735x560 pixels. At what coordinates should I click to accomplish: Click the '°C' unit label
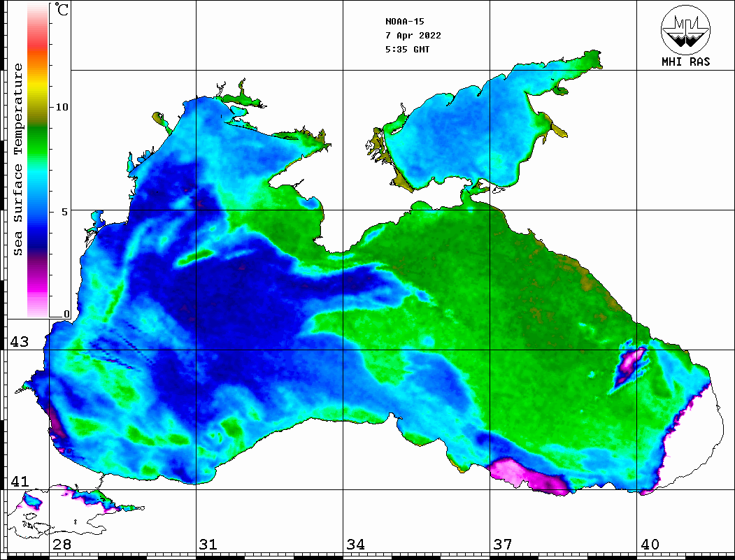(62, 9)
